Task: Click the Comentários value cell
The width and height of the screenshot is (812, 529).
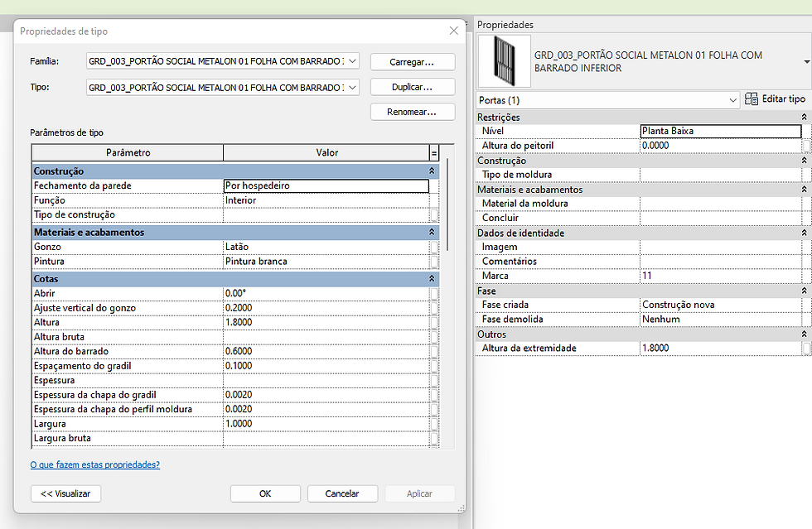Action: point(721,262)
